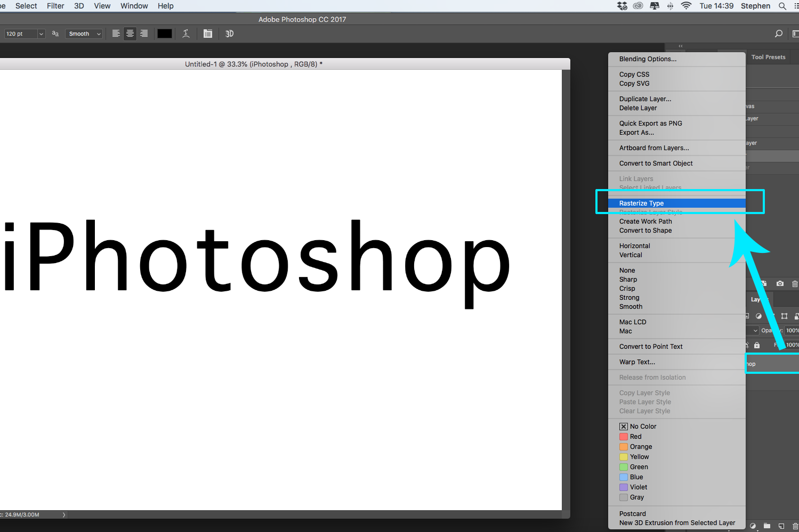
Task: Open Bluetooth menu bar icon
Action: (671, 6)
